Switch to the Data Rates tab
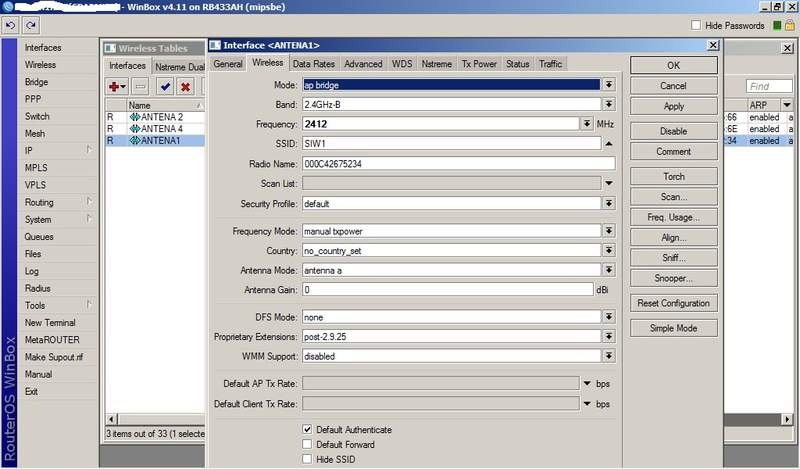 pos(313,64)
